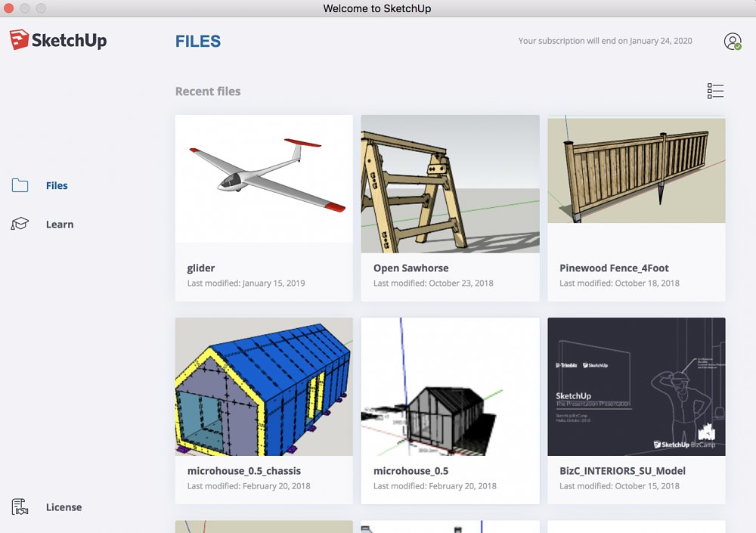Click the subscription end date notice
Viewport: 756px width, 533px height.
click(605, 41)
